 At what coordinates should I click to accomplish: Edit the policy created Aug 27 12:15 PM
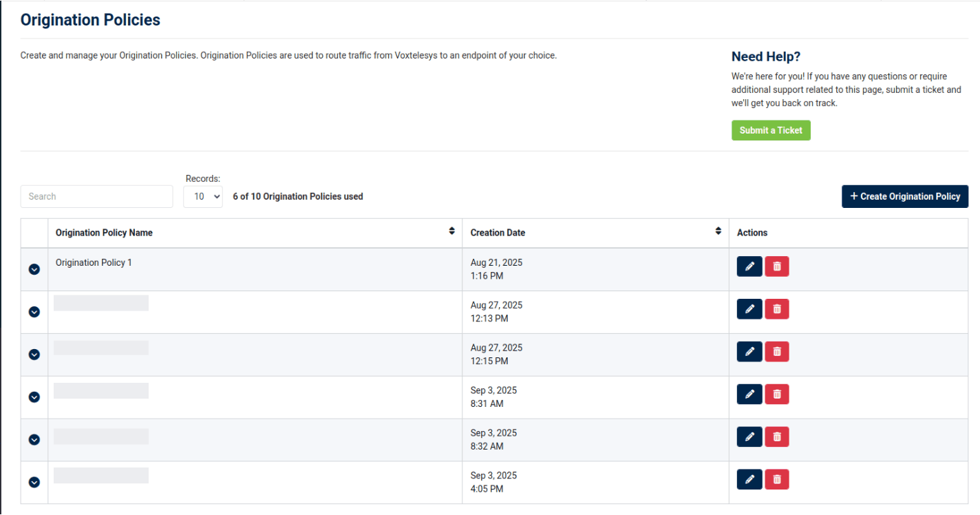click(x=749, y=352)
